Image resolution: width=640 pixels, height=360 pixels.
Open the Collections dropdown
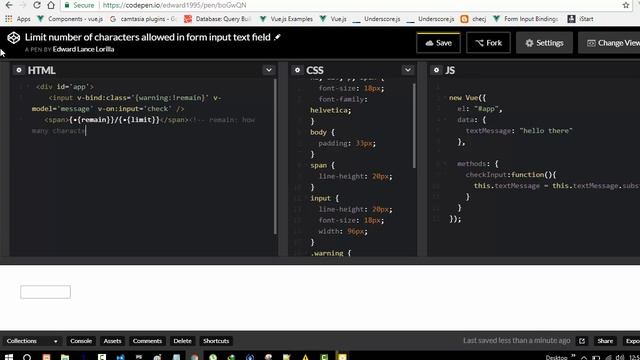31,341
